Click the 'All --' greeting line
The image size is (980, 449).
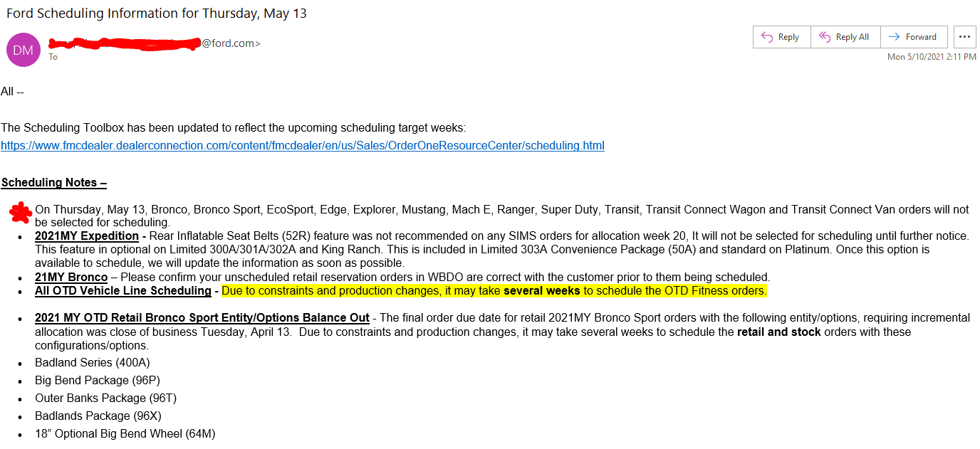[13, 91]
